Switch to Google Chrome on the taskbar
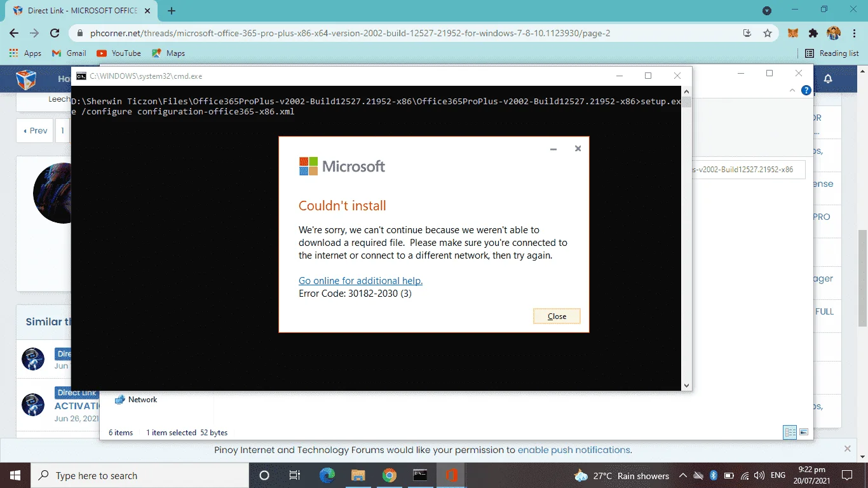Viewport: 868px width, 488px height. (x=390, y=475)
